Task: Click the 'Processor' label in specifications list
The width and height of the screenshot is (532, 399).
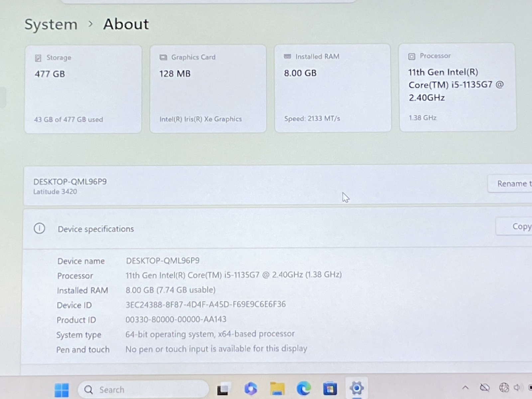Action: tap(75, 276)
